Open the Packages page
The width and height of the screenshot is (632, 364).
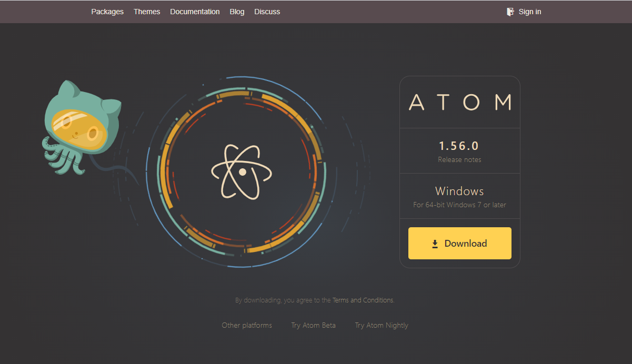coord(107,12)
